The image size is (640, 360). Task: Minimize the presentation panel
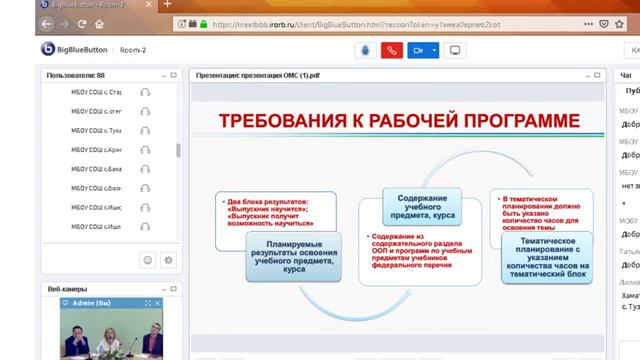[x=587, y=76]
